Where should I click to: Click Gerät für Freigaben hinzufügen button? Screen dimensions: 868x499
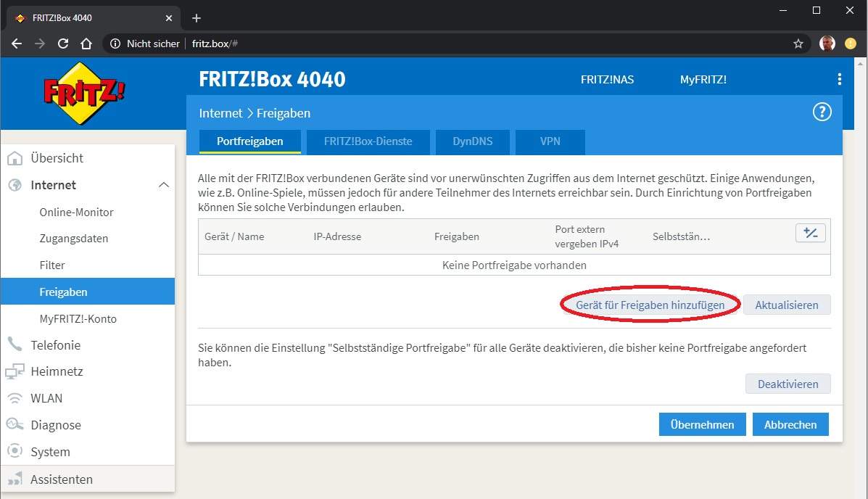650,305
